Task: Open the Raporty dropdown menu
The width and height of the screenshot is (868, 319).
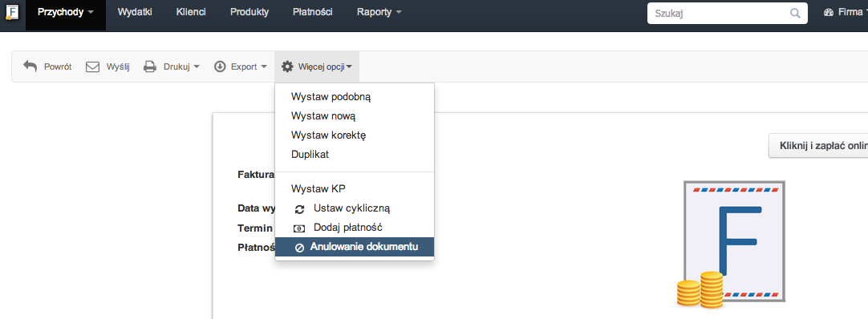Action: click(x=379, y=12)
